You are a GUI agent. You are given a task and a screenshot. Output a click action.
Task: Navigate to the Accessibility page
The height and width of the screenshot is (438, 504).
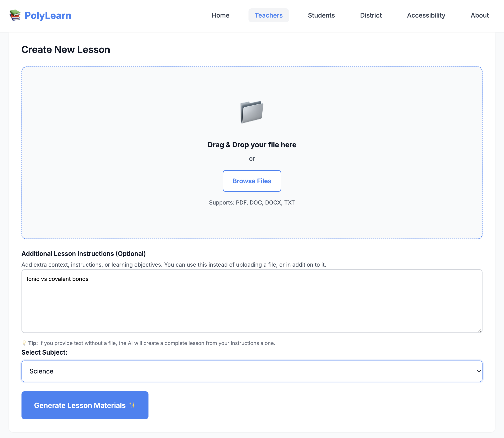426,15
